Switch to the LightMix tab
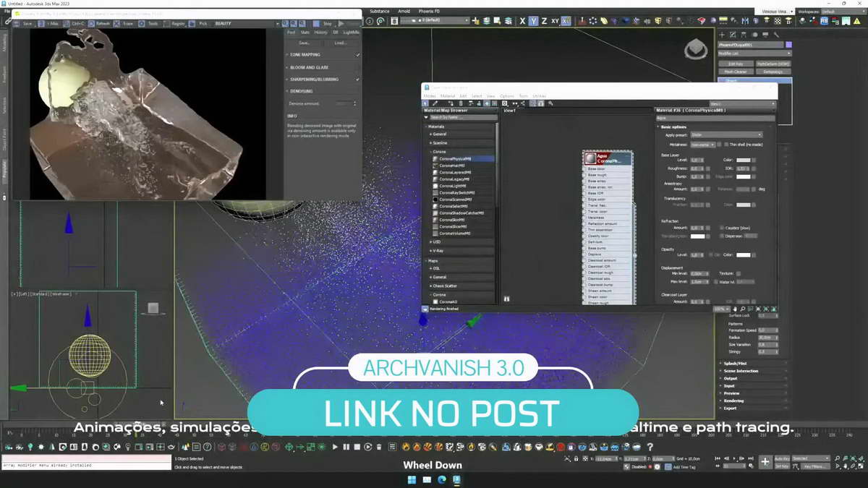 pyautogui.click(x=351, y=32)
